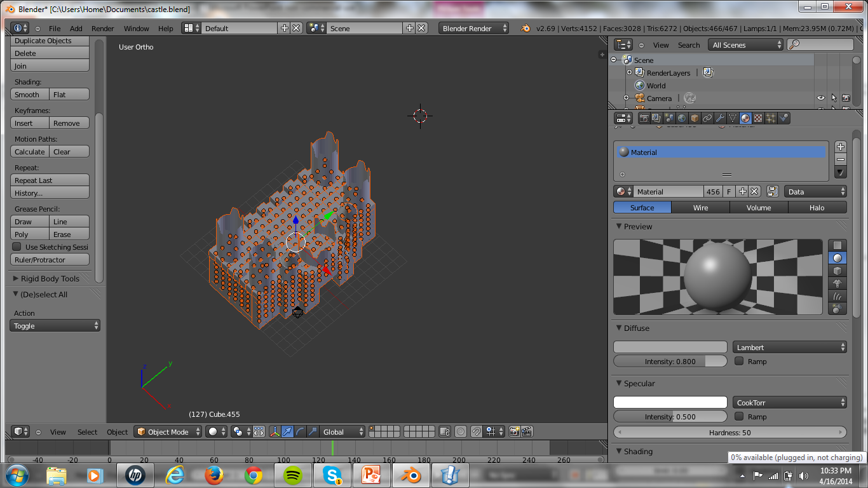Click the white Specular color swatch
The width and height of the screenshot is (868, 488).
coord(670,402)
